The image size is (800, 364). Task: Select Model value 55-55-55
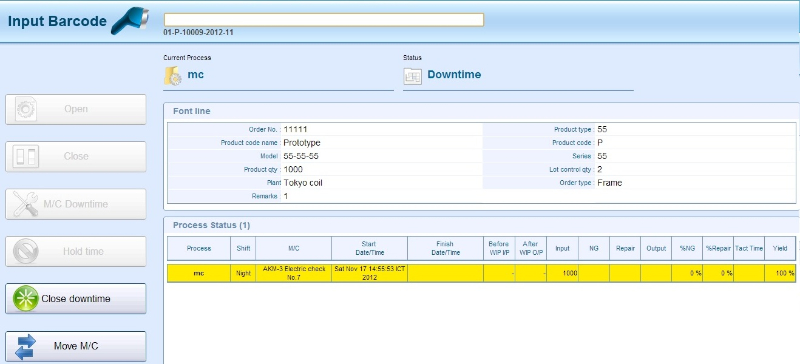[301, 156]
